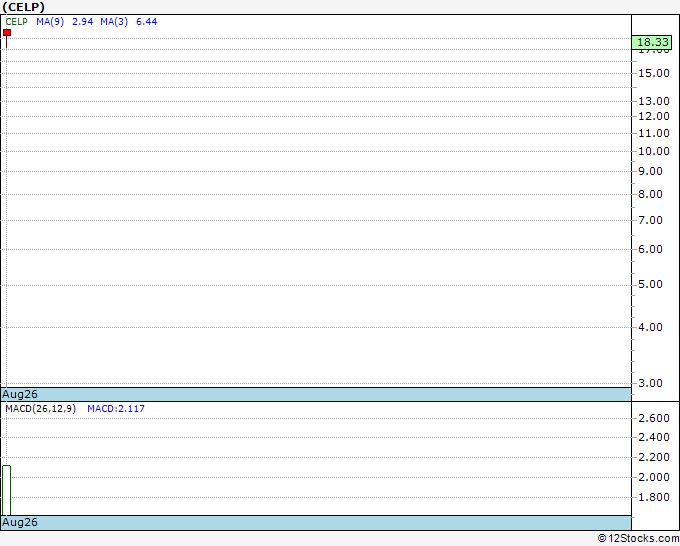Click the MA(3) legend label
680x546 pixels.
(114, 22)
